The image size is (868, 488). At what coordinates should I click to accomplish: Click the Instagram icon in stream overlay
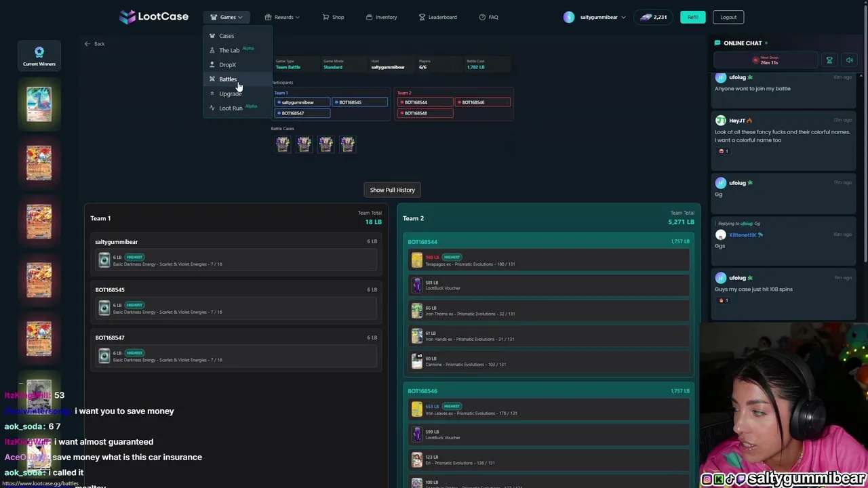(x=707, y=479)
